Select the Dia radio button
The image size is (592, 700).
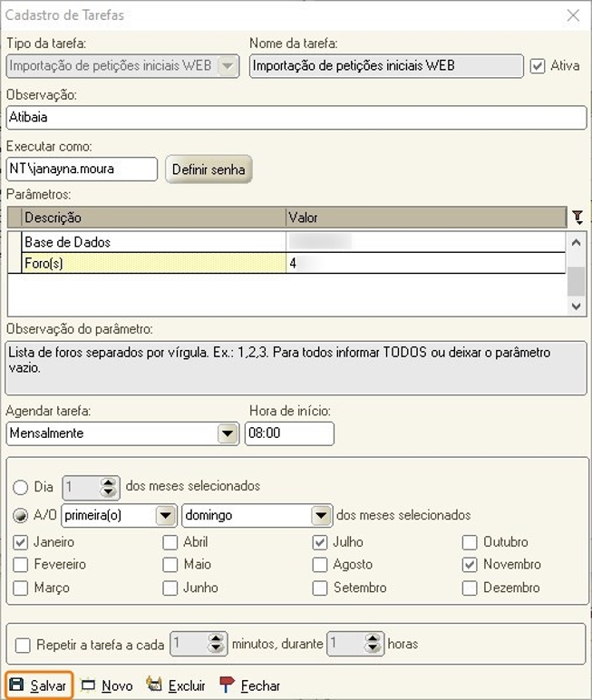point(21,487)
